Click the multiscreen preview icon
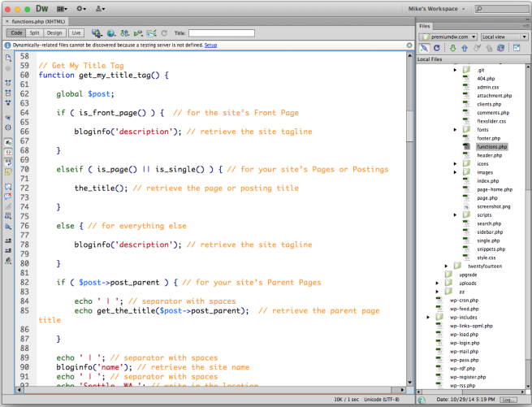This screenshot has height=407, width=532. pyautogui.click(x=97, y=33)
